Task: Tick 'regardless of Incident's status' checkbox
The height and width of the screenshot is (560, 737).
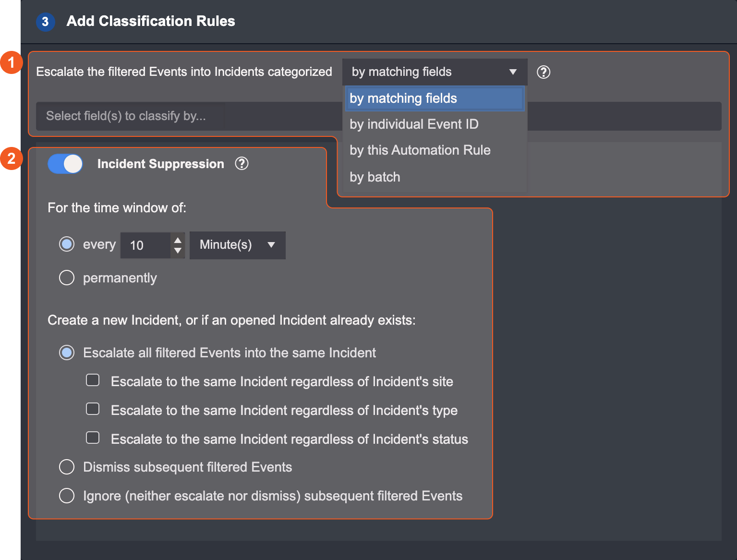Action: coord(93,438)
